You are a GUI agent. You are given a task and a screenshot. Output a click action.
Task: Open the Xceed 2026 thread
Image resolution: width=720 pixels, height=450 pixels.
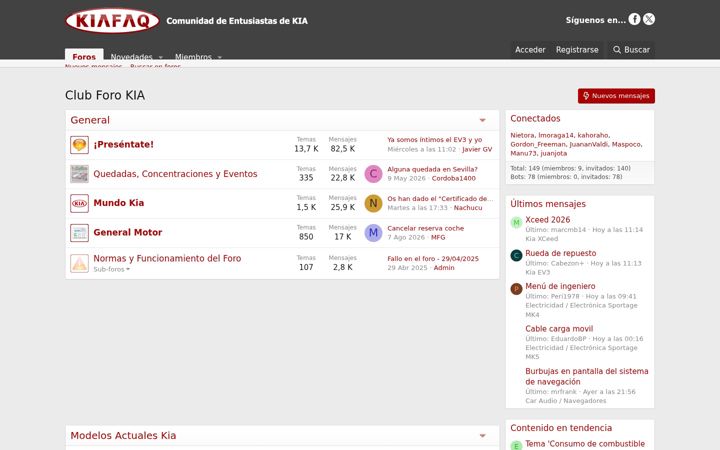pyautogui.click(x=547, y=220)
